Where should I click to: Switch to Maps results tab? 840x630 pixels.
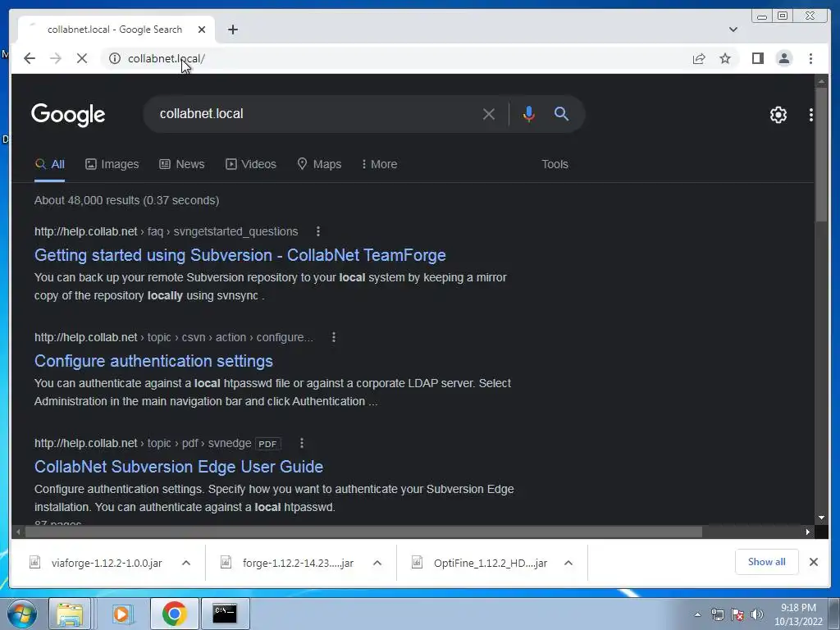click(x=319, y=164)
